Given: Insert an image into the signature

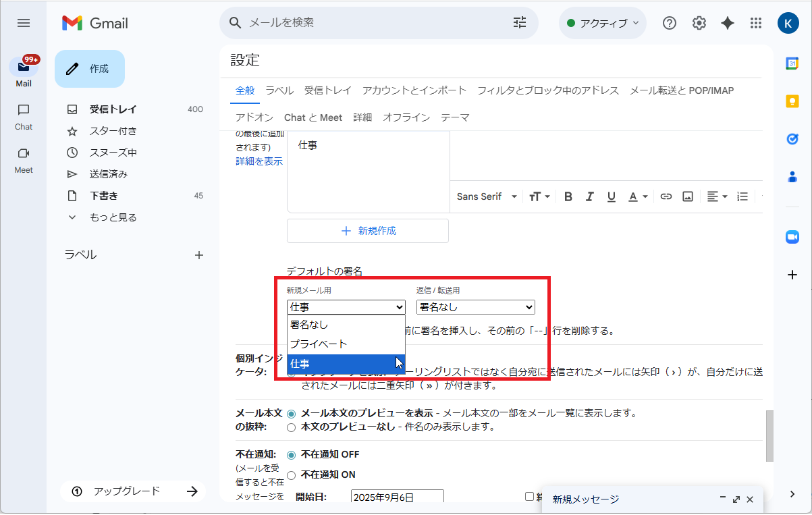Looking at the screenshot, I should click(687, 196).
